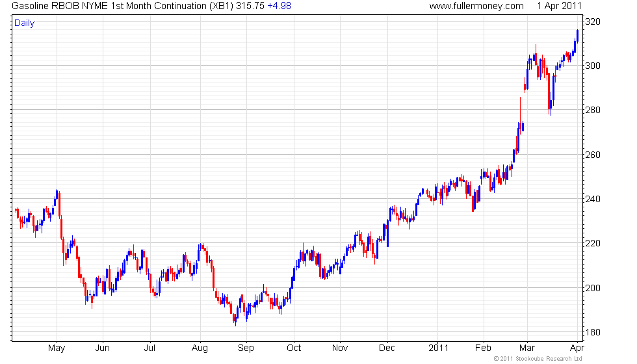Click the 180 price axis label
The height and width of the screenshot is (364, 637).
coord(592,332)
